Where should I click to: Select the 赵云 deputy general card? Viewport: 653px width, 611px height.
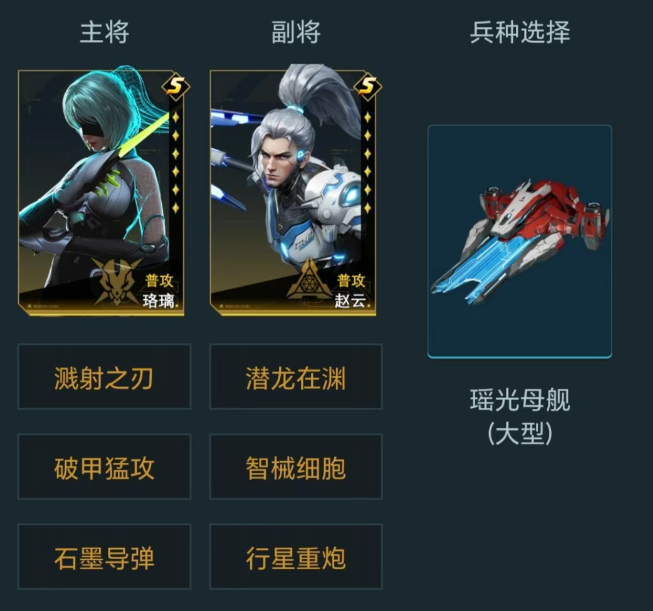coord(294,192)
